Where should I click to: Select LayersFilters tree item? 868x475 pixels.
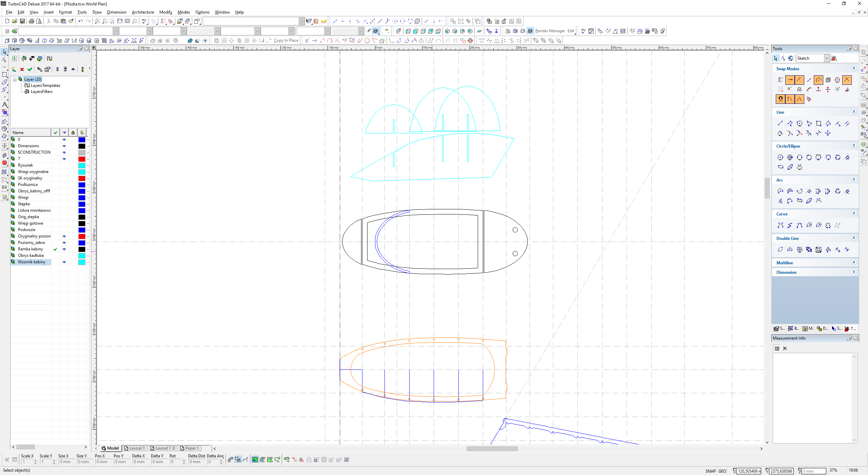[42, 92]
